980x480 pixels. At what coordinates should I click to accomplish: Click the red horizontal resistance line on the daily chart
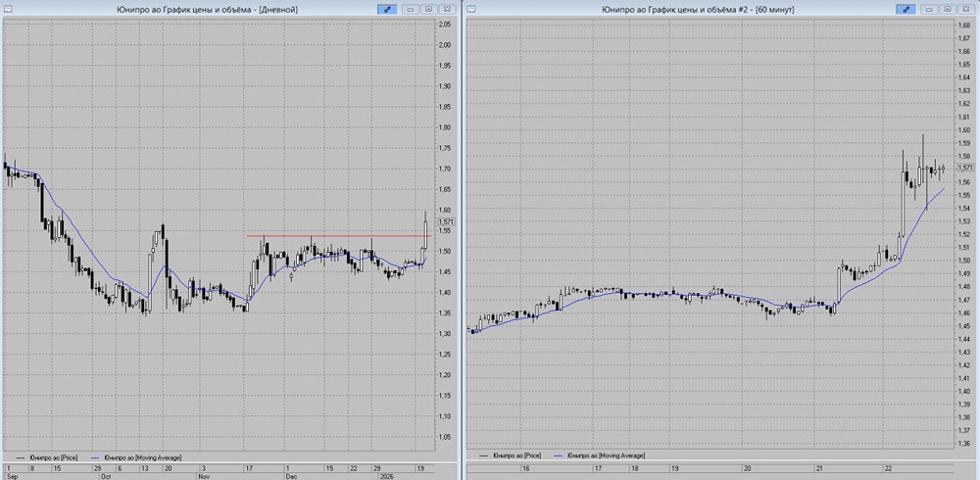coord(333,236)
